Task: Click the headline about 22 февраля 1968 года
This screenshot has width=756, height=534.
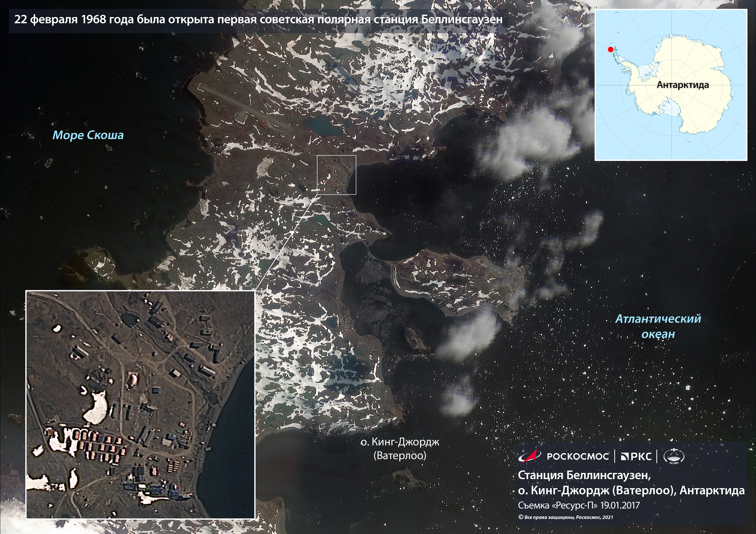Action: pyautogui.click(x=258, y=19)
